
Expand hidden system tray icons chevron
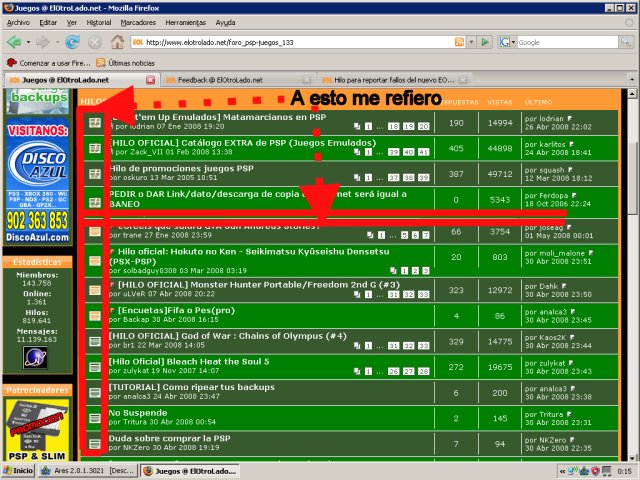[x=562, y=471]
